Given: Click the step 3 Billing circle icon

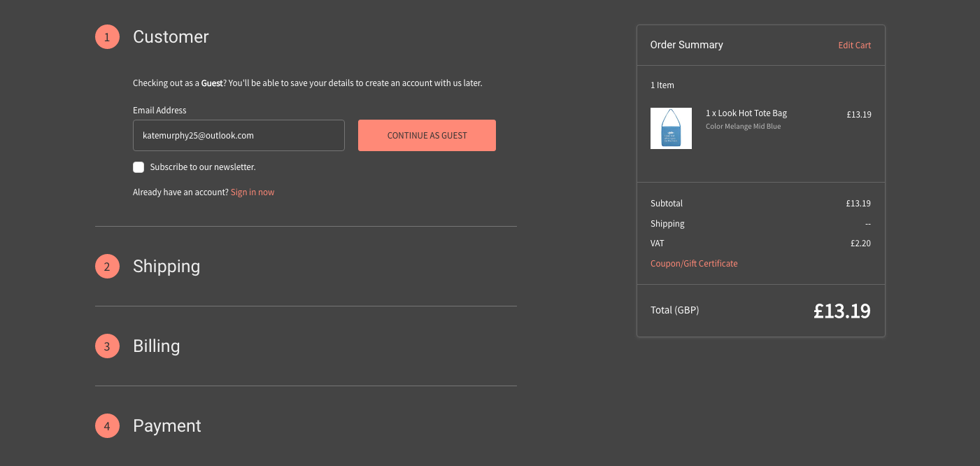Looking at the screenshot, I should coord(107,346).
